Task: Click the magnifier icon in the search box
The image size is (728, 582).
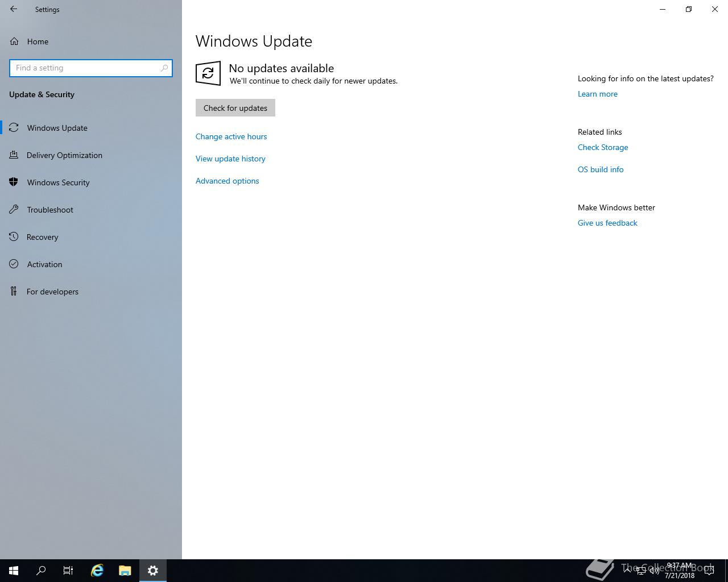Action: pyautogui.click(x=164, y=68)
